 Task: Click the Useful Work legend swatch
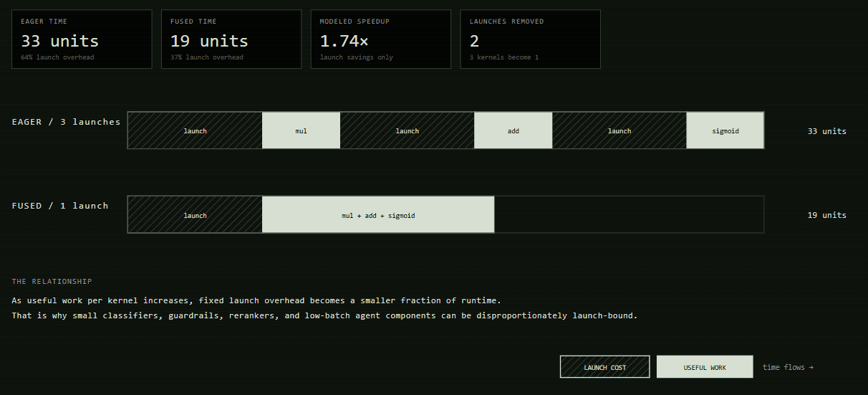click(705, 367)
